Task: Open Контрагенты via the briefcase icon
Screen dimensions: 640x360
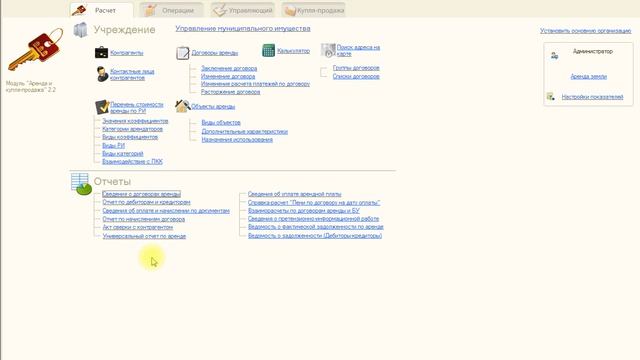Action: pyautogui.click(x=101, y=52)
